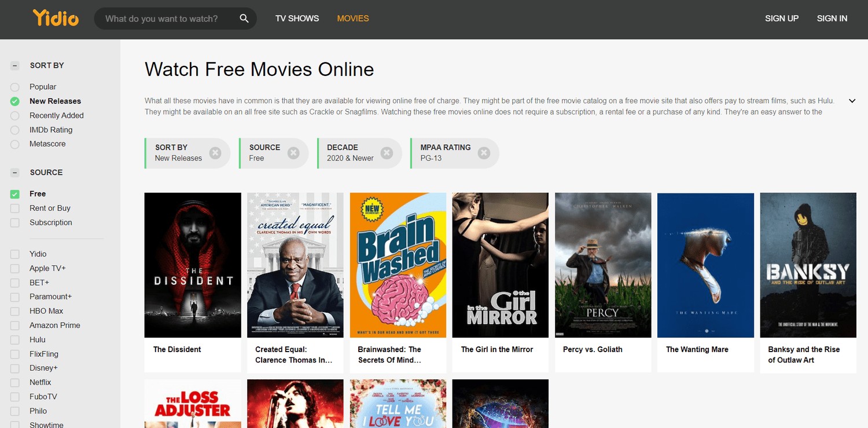Check the Subscription checkbox
Screen dimensions: 868x428
pos(15,222)
